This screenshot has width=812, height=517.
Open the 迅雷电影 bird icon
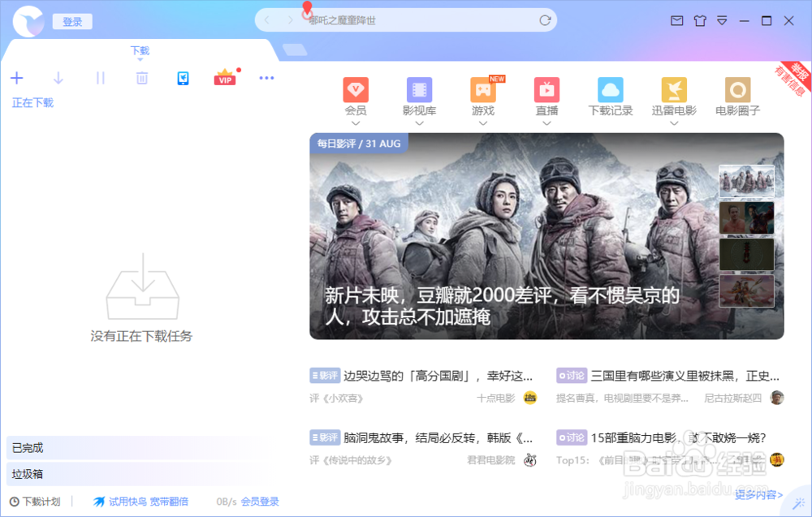pos(674,90)
